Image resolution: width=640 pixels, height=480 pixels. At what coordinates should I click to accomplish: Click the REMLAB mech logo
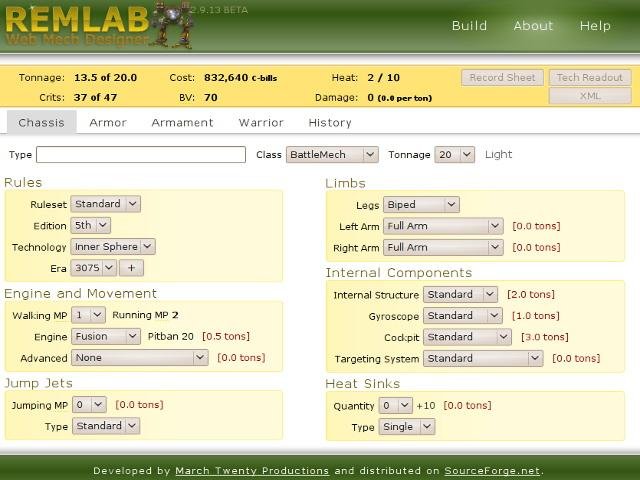pyautogui.click(x=95, y=26)
